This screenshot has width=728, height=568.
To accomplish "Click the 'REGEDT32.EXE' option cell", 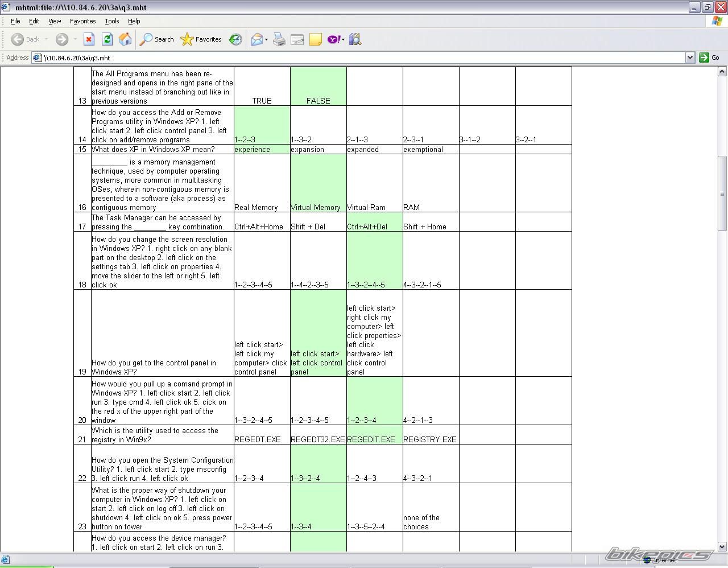I will [x=318, y=435].
